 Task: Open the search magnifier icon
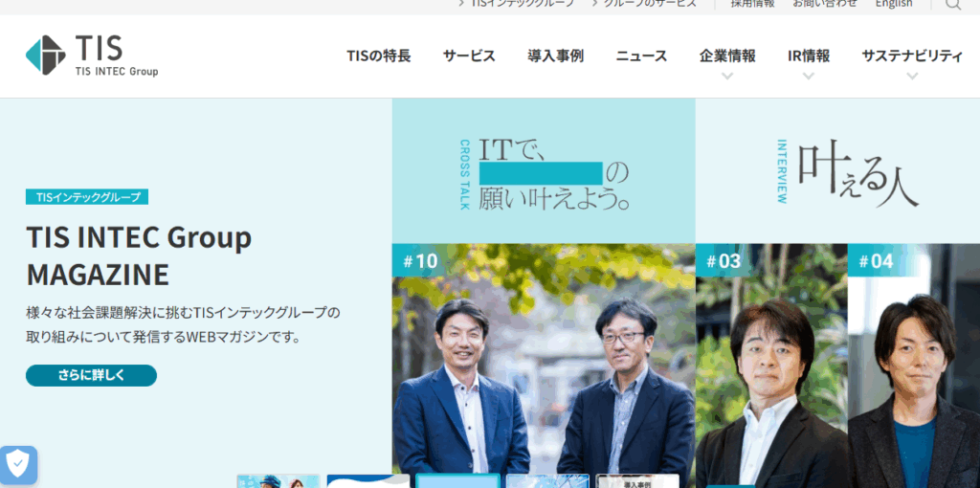952,4
